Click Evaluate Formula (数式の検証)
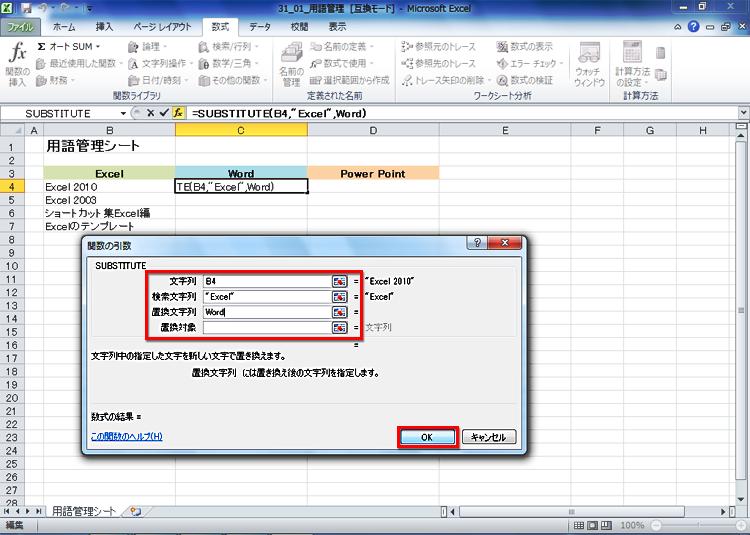 525,80
